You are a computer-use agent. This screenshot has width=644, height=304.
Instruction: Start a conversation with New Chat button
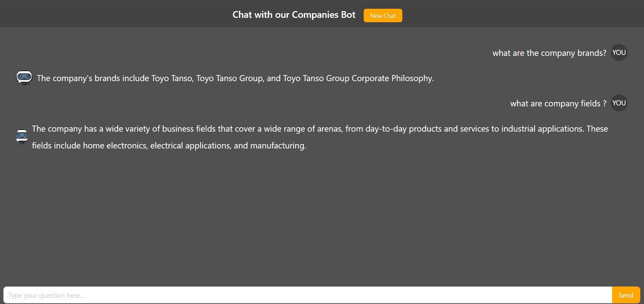383,15
